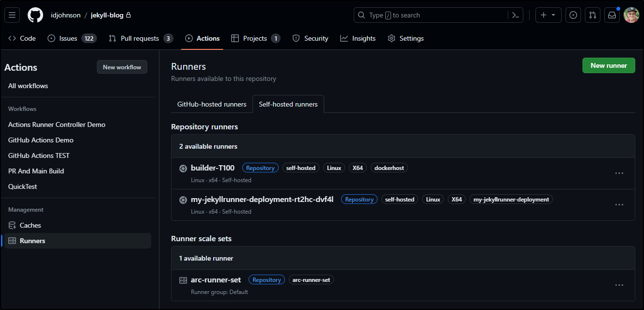Click Repository badge on arc-runner-set row
This screenshot has width=644, height=310.
pos(267,280)
